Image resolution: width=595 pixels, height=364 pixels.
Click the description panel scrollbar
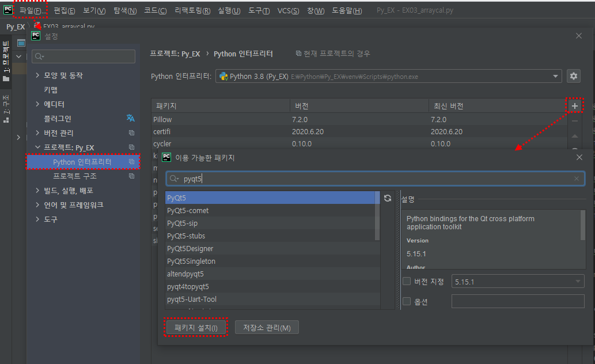pyautogui.click(x=583, y=225)
